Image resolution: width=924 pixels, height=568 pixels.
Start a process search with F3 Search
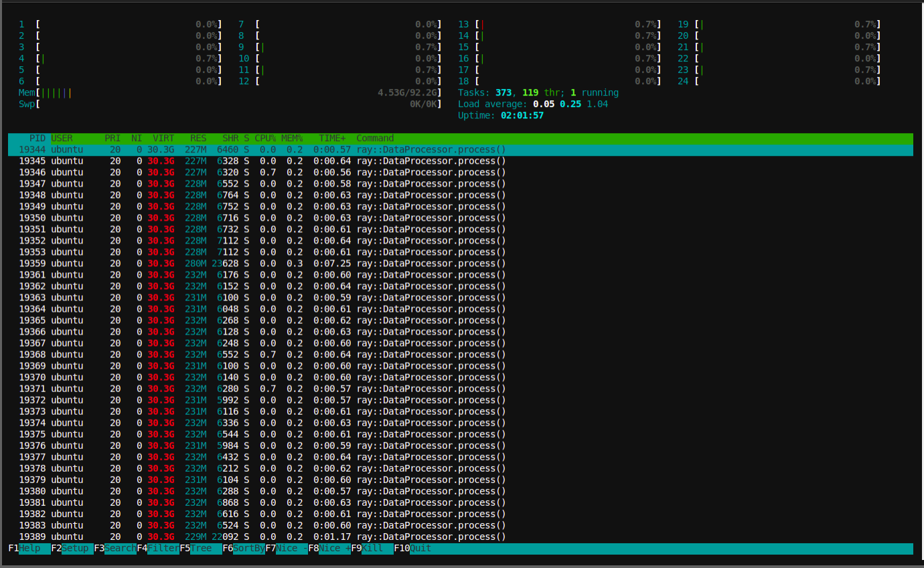pyautogui.click(x=115, y=549)
